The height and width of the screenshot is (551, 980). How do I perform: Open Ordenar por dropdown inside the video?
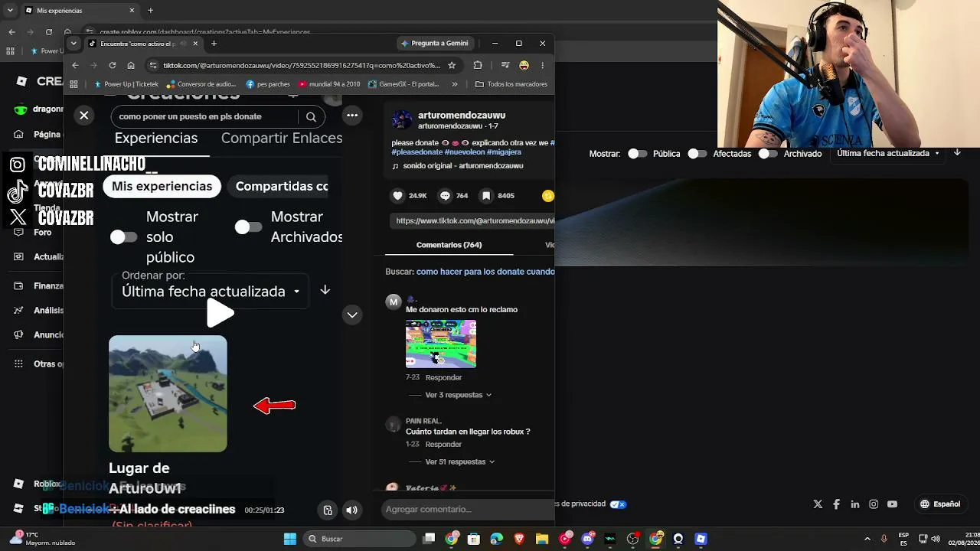pos(211,292)
